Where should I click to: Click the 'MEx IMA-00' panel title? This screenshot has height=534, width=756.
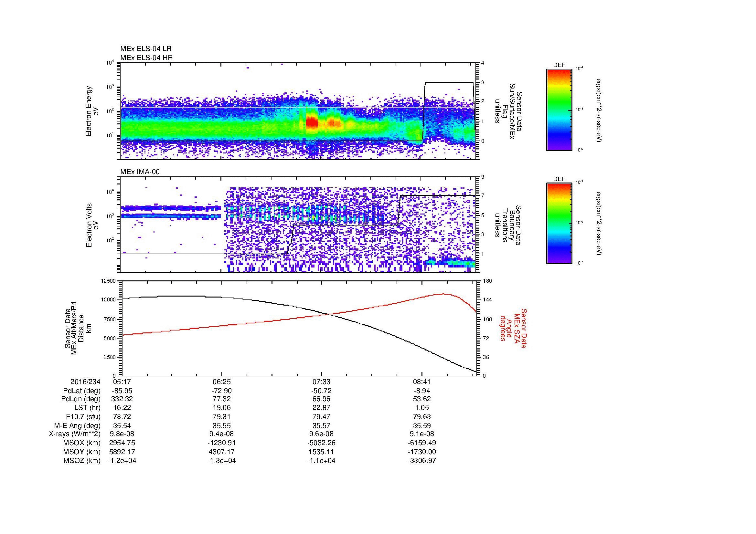click(x=140, y=172)
